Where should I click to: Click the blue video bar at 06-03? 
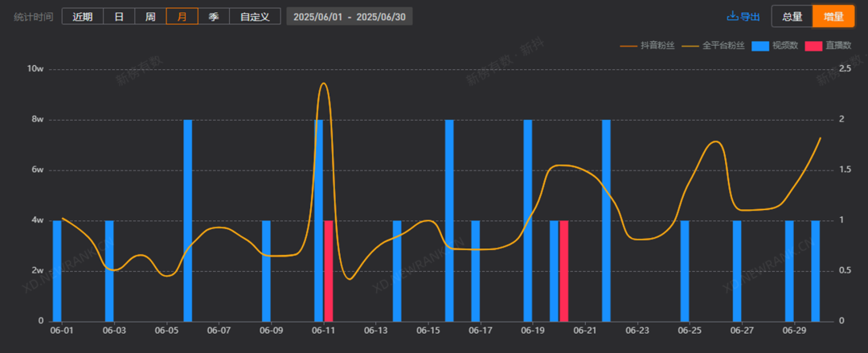point(109,271)
